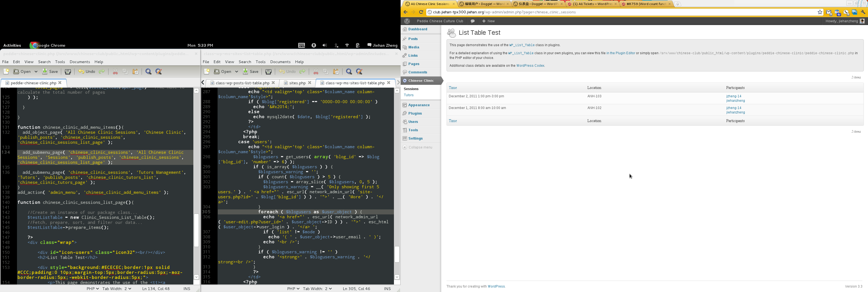The width and height of the screenshot is (868, 292).
Task: Reload the page in Chrome
Action: tap(421, 12)
